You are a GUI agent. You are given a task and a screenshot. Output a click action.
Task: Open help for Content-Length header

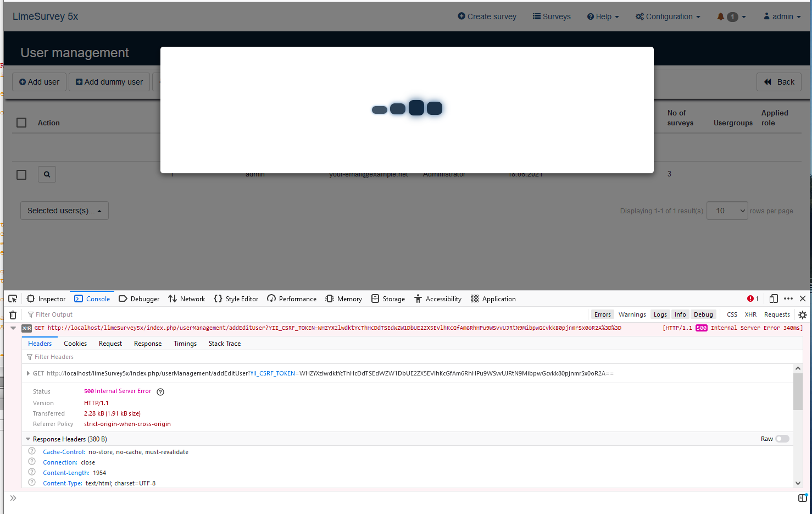coord(32,472)
